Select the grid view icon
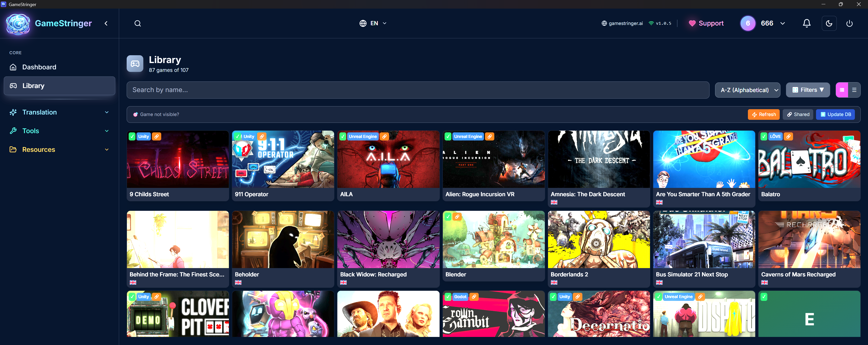Viewport: 868px width, 345px height. [842, 90]
